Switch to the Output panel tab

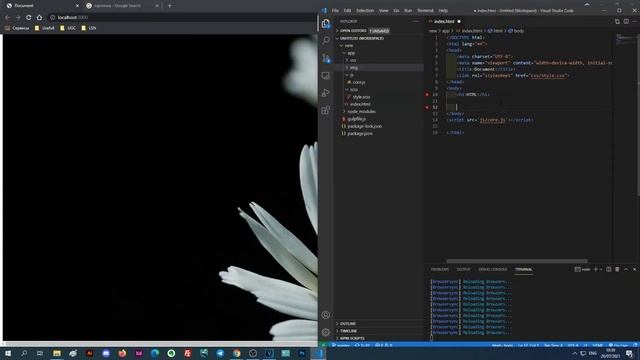463,269
